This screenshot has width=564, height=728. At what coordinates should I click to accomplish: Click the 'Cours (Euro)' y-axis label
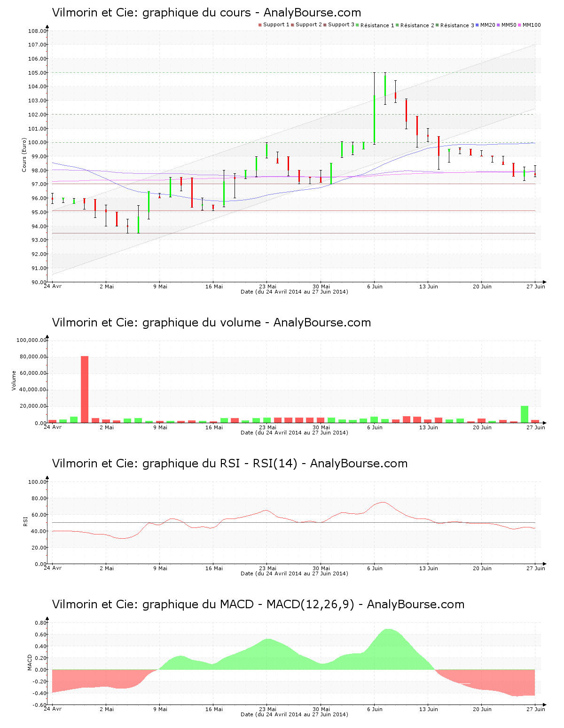(24, 155)
